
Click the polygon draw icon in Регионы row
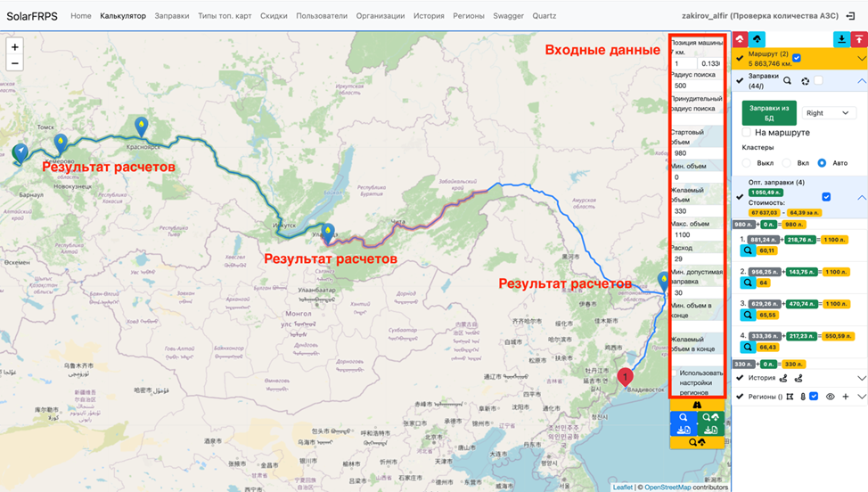tap(790, 397)
